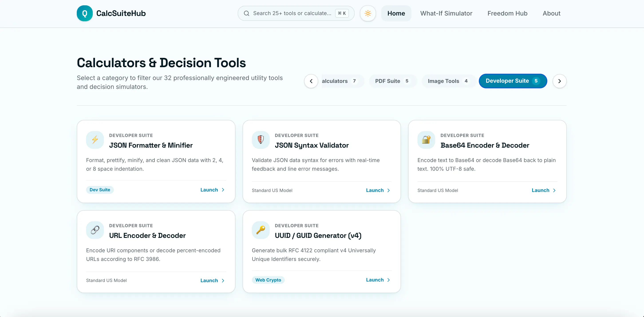
Task: Toggle the light/dark theme sun button
Action: 368,13
